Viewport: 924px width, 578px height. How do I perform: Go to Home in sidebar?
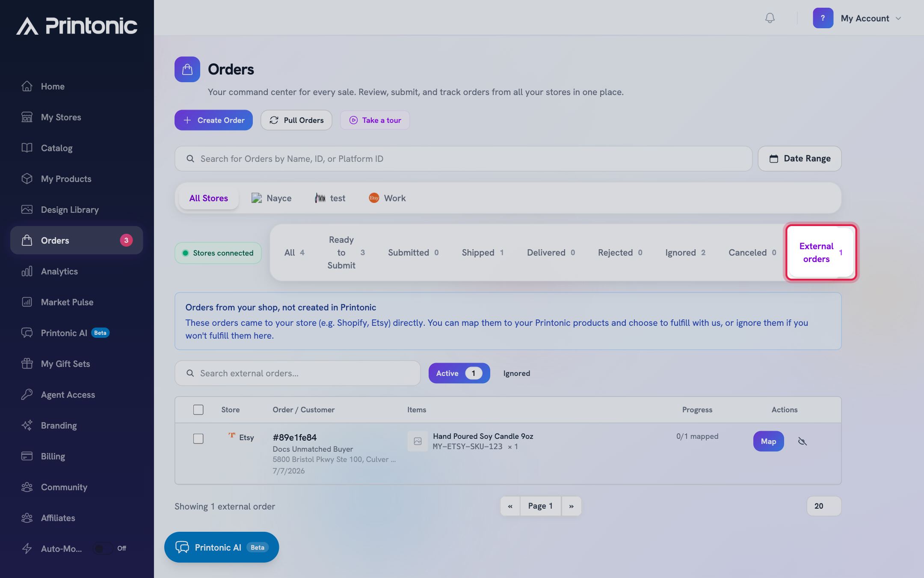coord(77,86)
